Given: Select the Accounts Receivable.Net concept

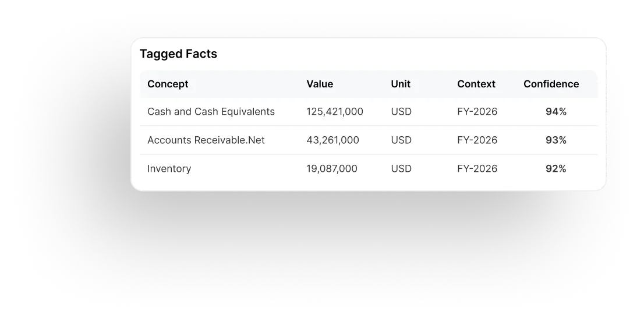Looking at the screenshot, I should point(206,140).
